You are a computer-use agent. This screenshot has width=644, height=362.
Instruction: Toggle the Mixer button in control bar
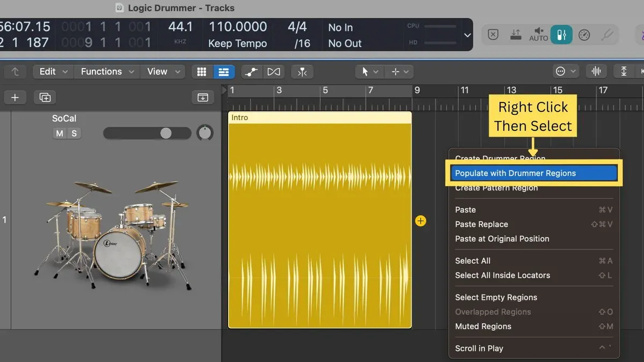561,35
